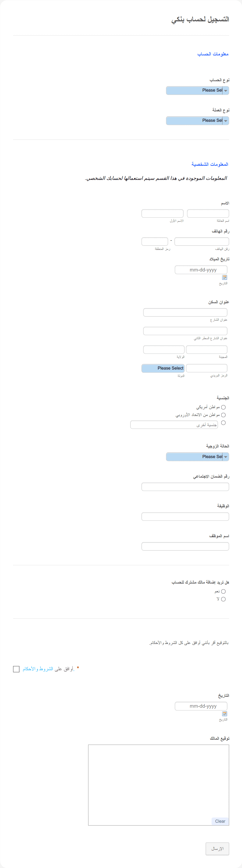Click the الاسم الأول input field
This screenshot has width=242, height=868.
[162, 213]
